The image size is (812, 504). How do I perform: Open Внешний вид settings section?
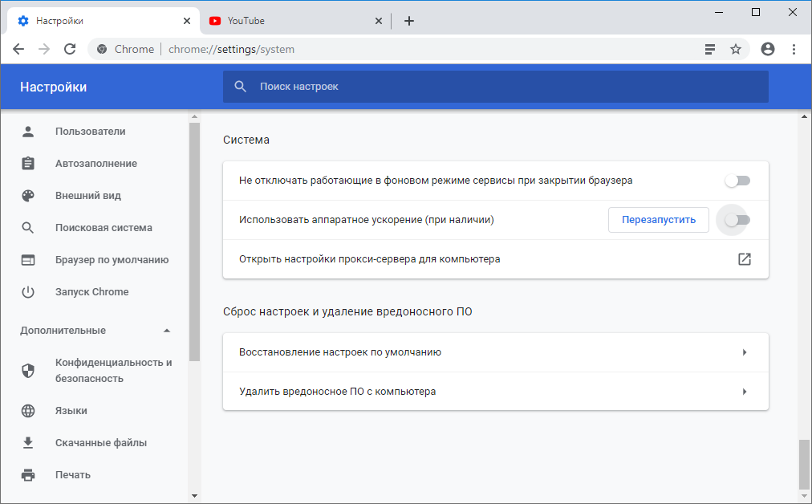point(87,196)
